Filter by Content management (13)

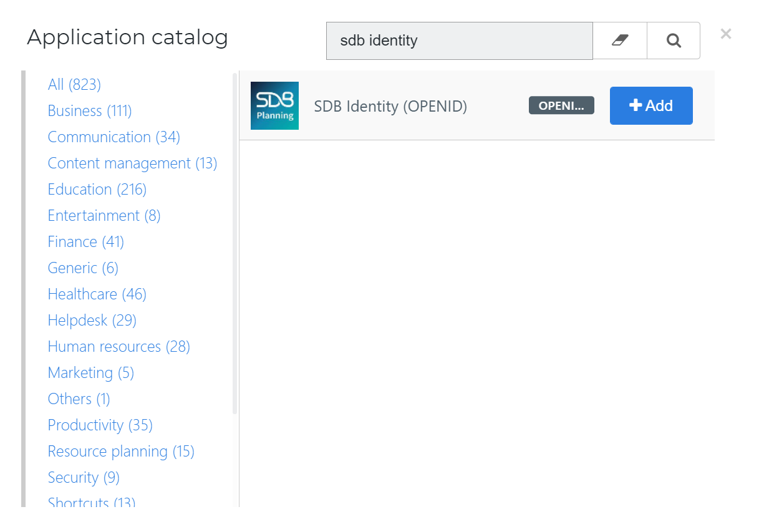(133, 163)
